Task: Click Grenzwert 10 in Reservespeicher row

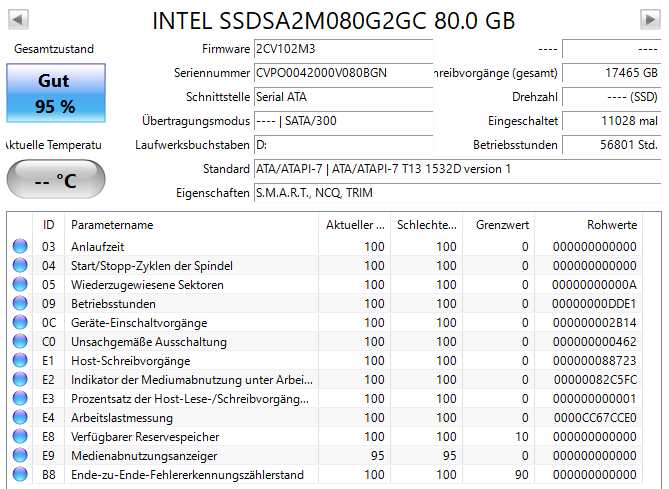Action: click(x=522, y=437)
